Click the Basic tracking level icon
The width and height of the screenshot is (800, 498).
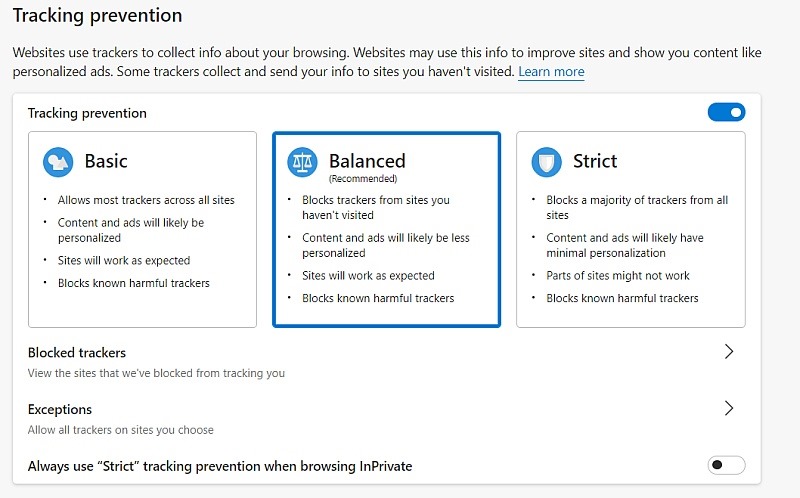[58, 162]
